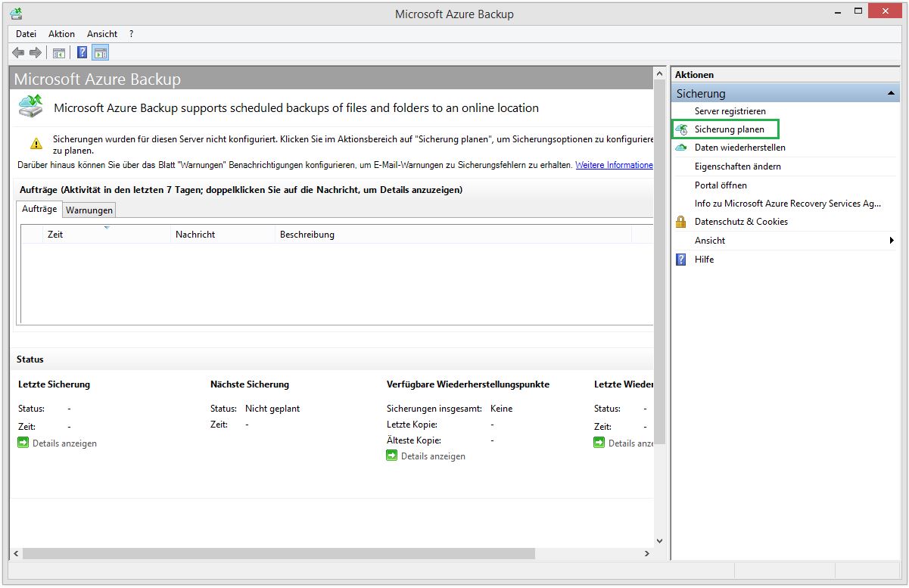Expand the Ansicht submenu arrow
909x588 pixels.
tap(893, 241)
